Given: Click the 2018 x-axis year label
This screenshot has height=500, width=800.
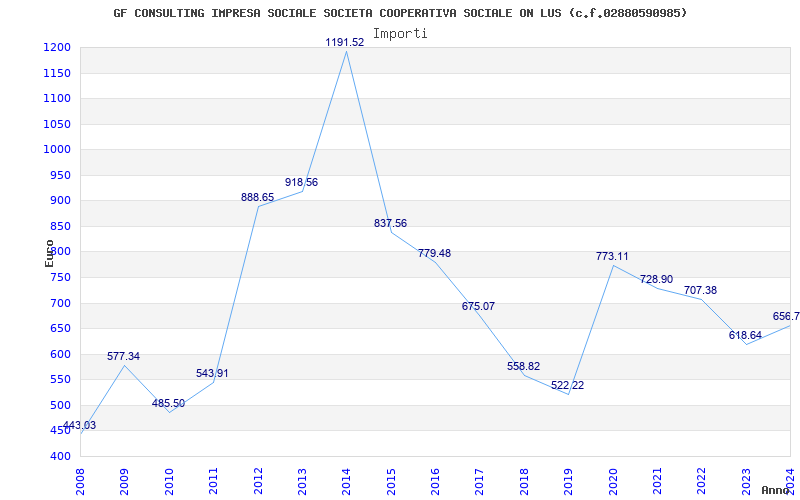Looking at the screenshot, I should pyautogui.click(x=524, y=481).
